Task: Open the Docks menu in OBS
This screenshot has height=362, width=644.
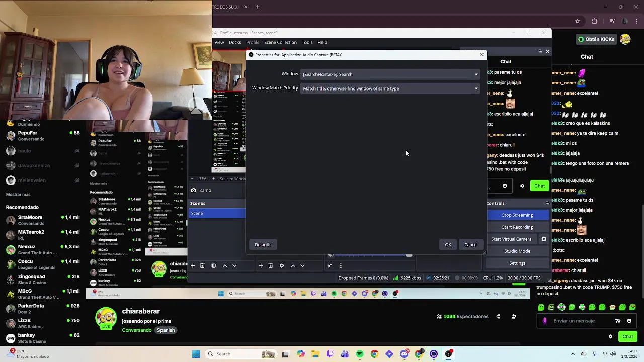Action: pyautogui.click(x=235, y=42)
